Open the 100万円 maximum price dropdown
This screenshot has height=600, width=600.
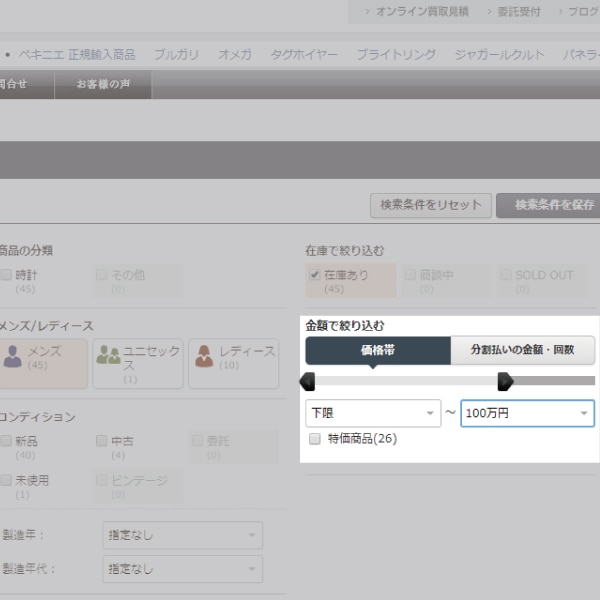(x=527, y=413)
